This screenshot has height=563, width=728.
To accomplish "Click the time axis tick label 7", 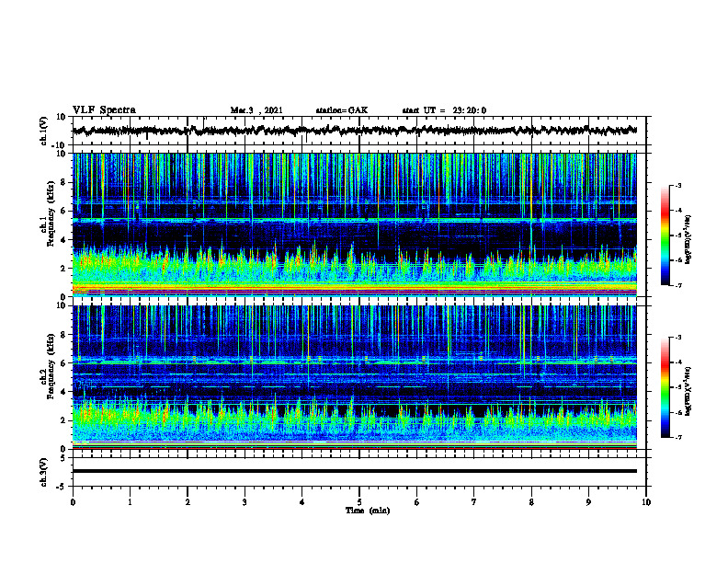I will [474, 502].
